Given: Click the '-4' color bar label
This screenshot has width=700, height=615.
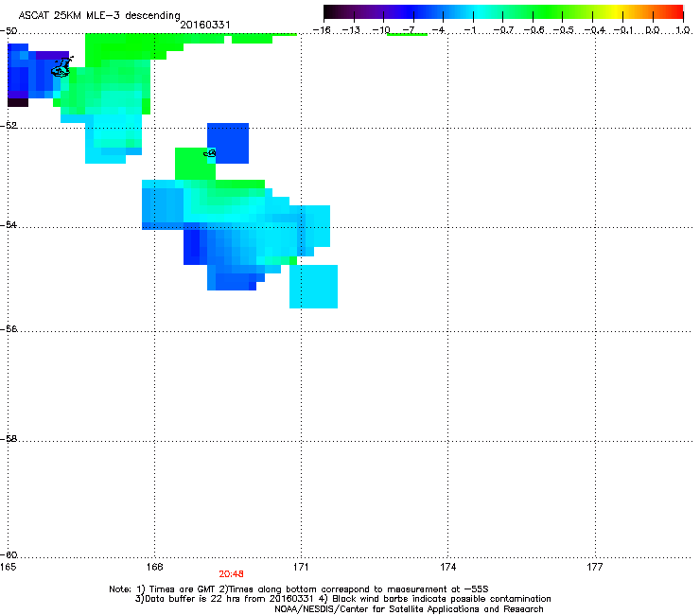Looking at the screenshot, I should click(x=438, y=30).
